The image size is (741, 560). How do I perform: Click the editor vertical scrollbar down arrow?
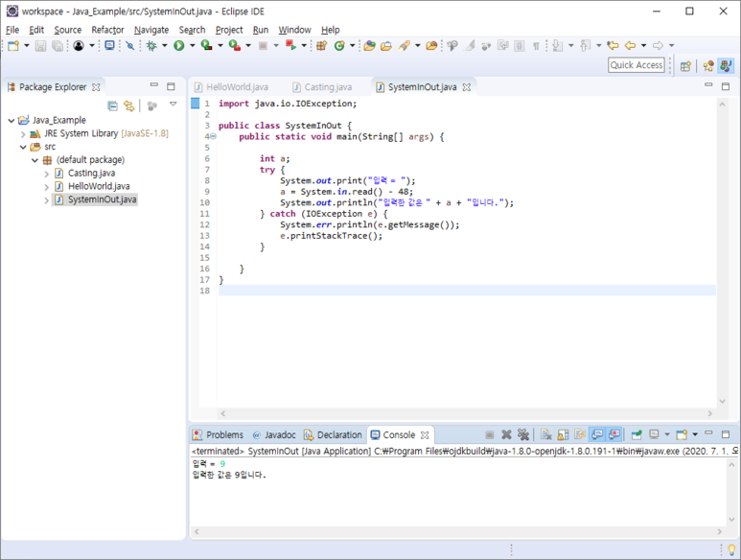pyautogui.click(x=722, y=401)
